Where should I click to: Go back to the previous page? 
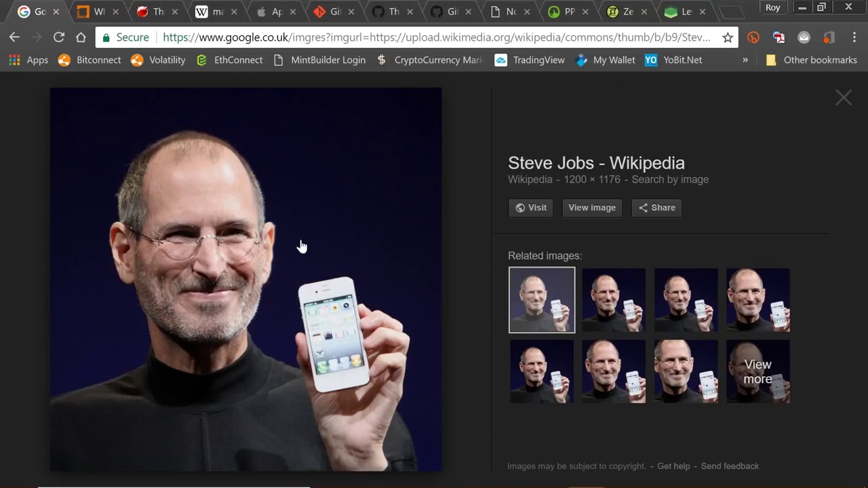[14, 37]
